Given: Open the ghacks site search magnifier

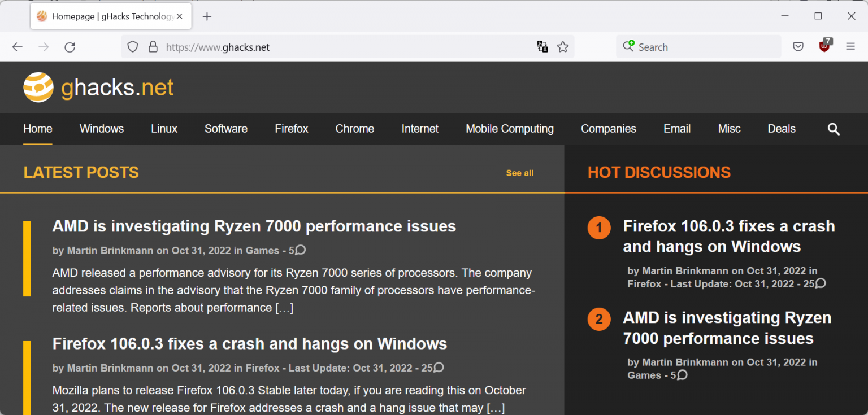Looking at the screenshot, I should pos(834,129).
